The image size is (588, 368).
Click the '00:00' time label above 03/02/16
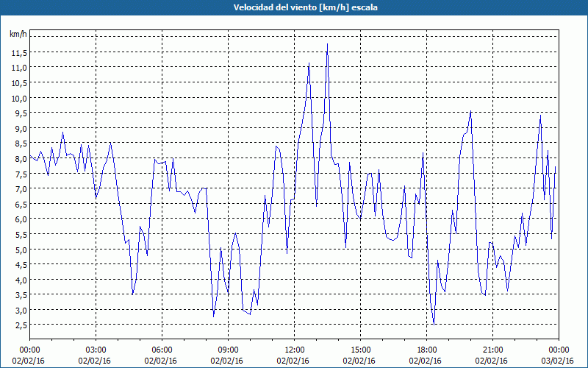[559, 350]
